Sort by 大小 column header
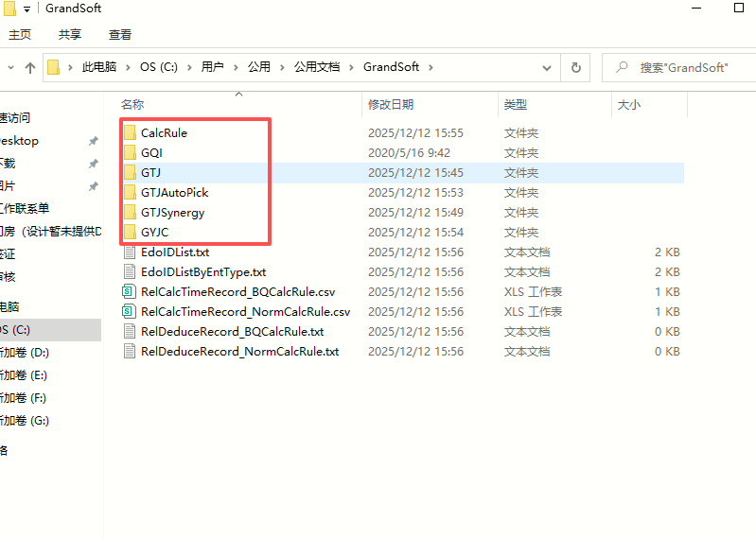 [x=629, y=105]
